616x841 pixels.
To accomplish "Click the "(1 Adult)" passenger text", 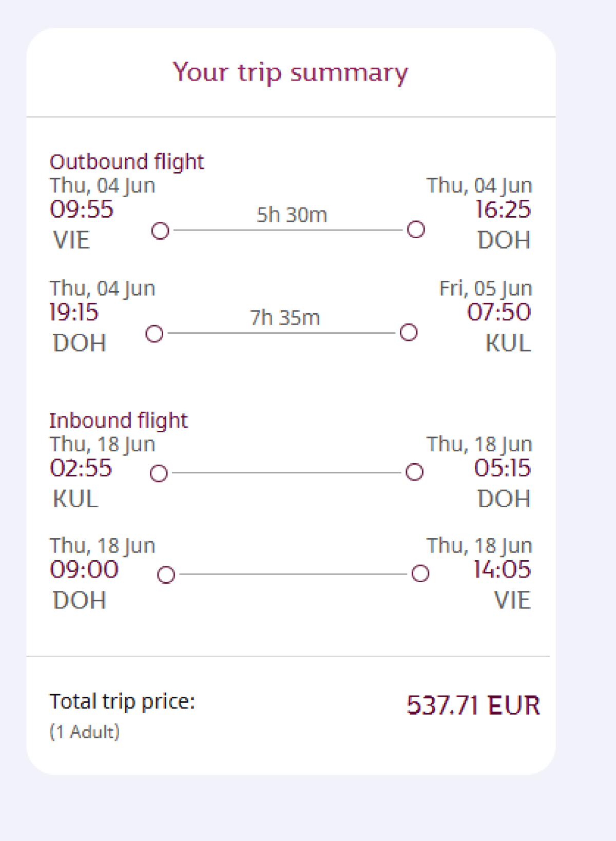I will coord(85,732).
